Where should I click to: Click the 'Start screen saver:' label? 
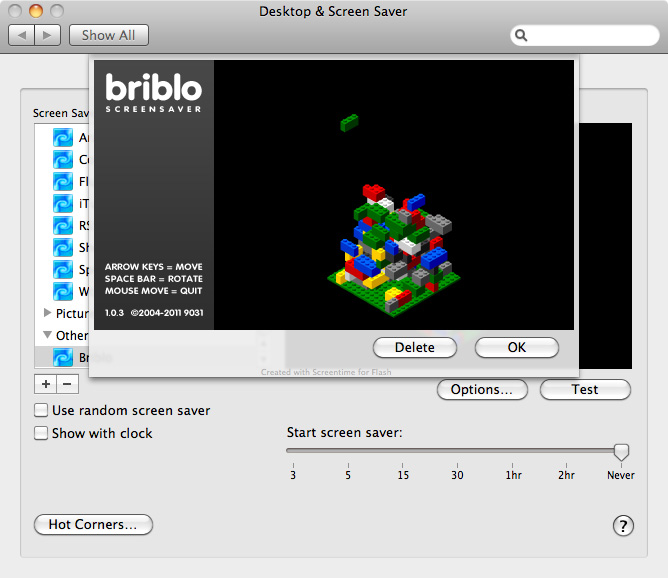(344, 433)
